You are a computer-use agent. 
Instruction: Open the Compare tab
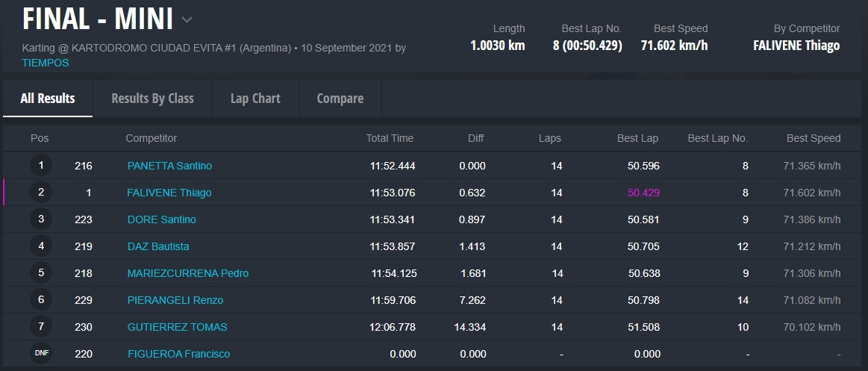click(340, 99)
